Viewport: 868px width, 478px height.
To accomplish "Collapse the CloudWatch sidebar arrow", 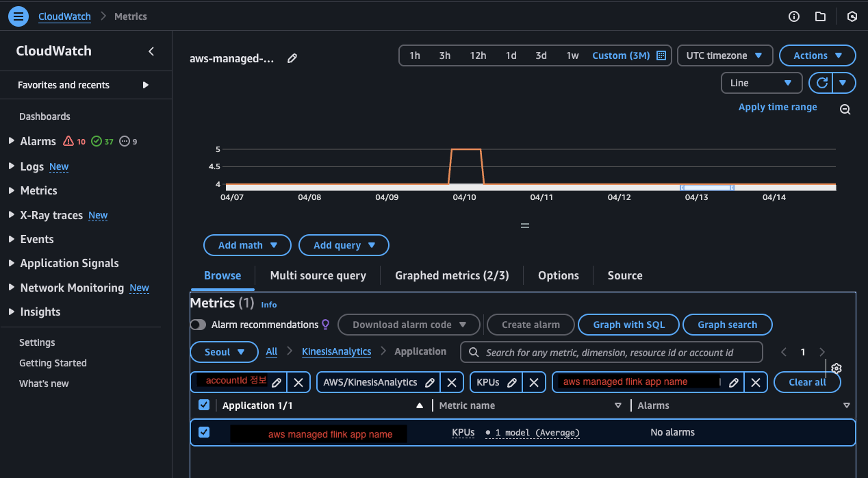I will pyautogui.click(x=151, y=51).
